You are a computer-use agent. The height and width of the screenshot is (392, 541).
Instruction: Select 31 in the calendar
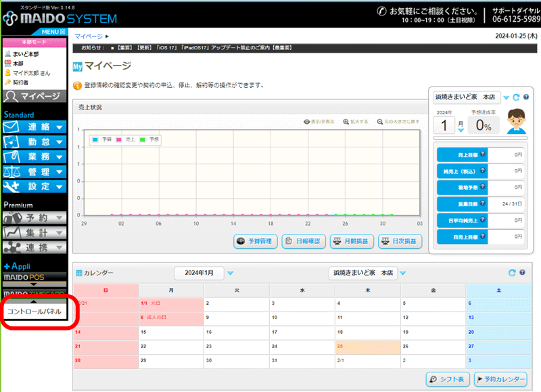pyautogui.click(x=302, y=362)
